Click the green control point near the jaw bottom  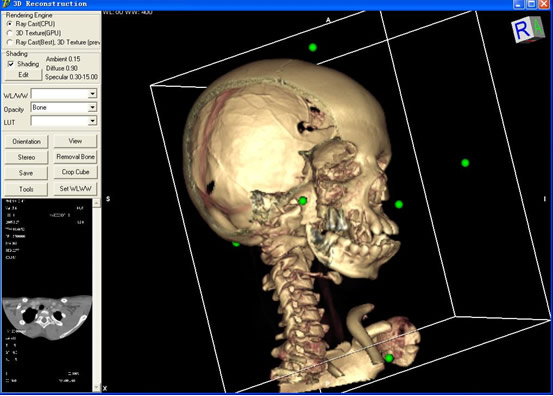389,358
